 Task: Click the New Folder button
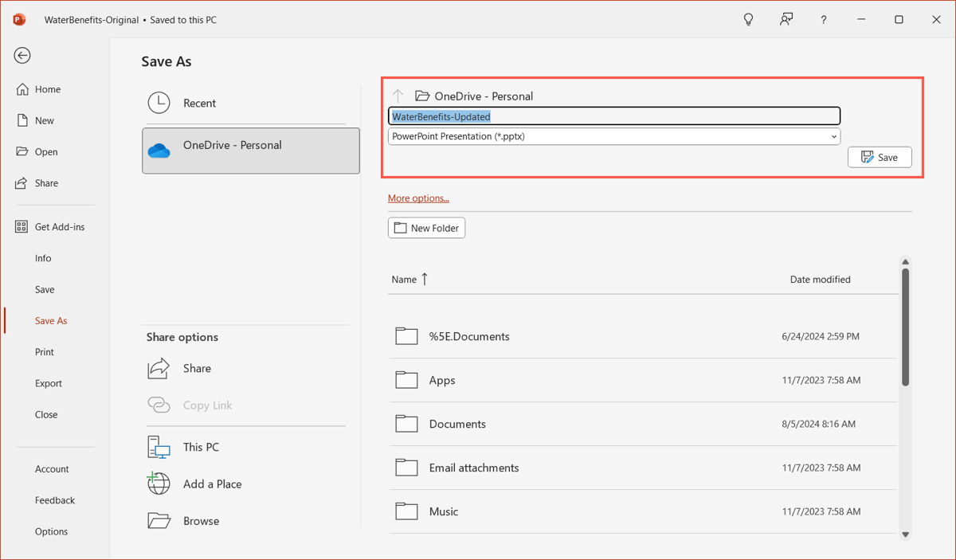tap(427, 228)
